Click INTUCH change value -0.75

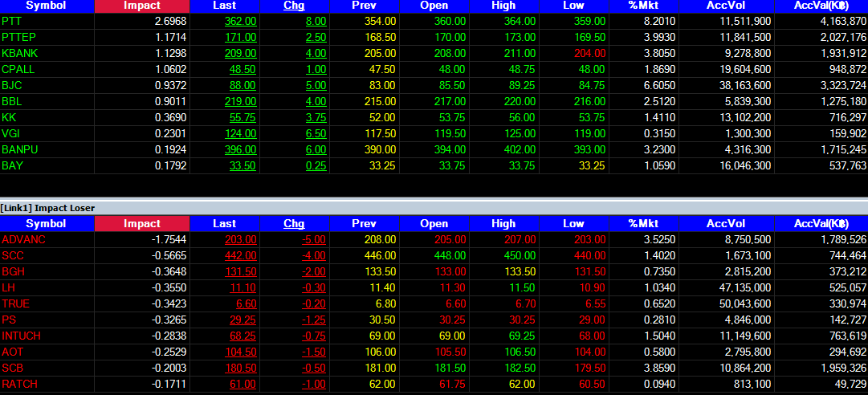click(x=313, y=336)
